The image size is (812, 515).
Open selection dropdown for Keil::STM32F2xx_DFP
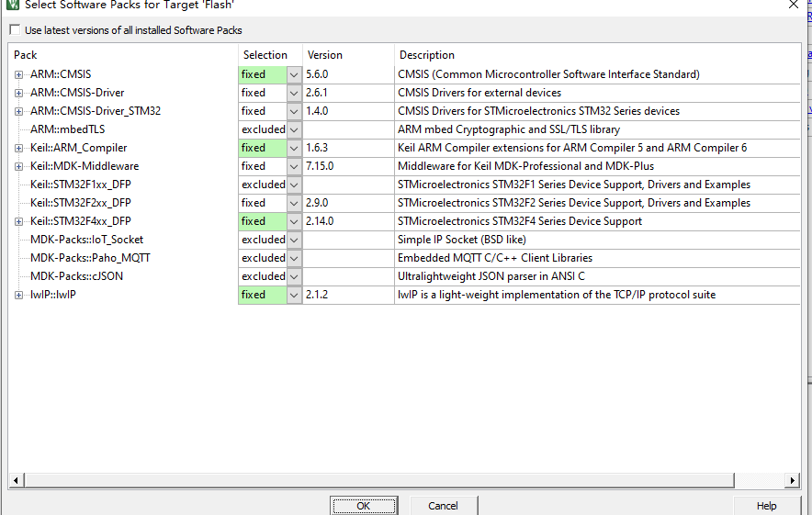point(294,204)
